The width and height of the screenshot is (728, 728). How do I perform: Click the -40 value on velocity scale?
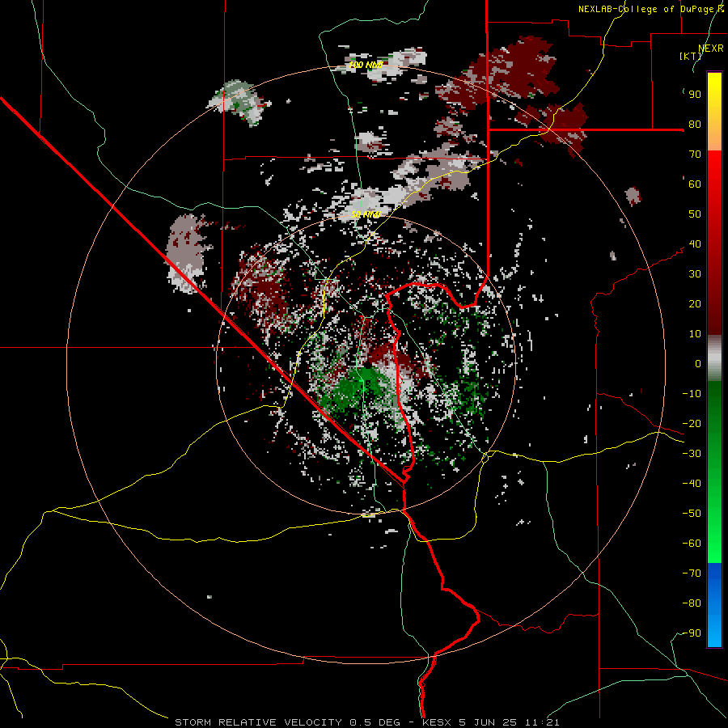pos(692,484)
